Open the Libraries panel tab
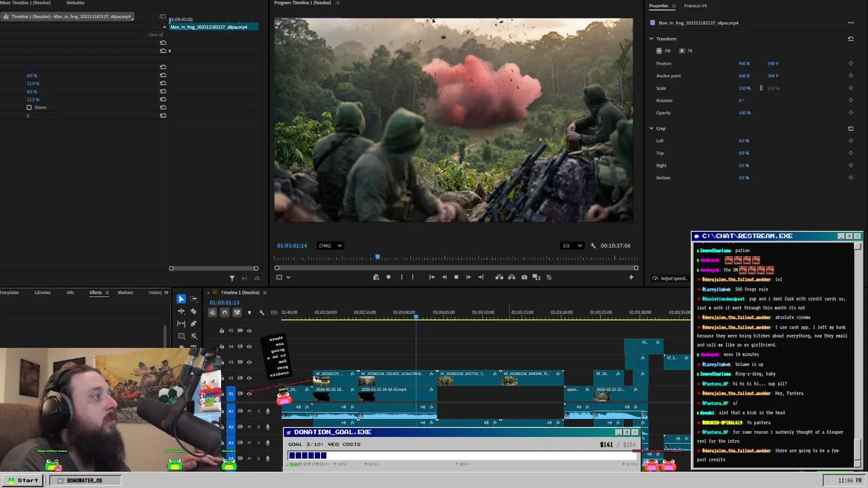 pos(42,293)
